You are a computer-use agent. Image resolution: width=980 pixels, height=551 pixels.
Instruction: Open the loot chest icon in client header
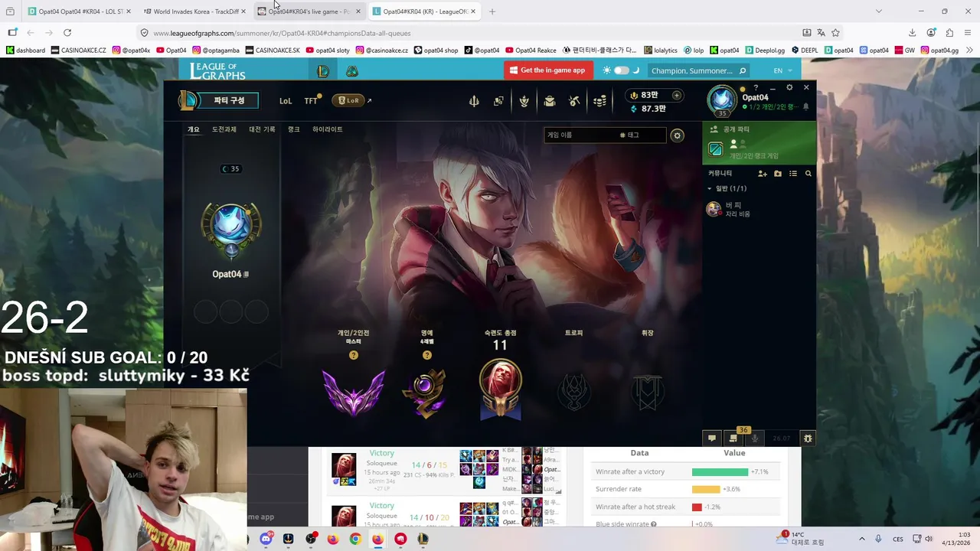[x=550, y=101]
